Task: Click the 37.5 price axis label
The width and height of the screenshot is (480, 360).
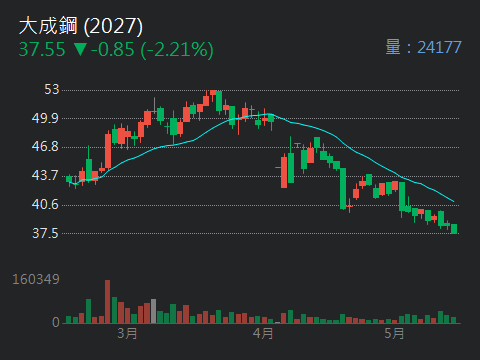Action: (45, 233)
